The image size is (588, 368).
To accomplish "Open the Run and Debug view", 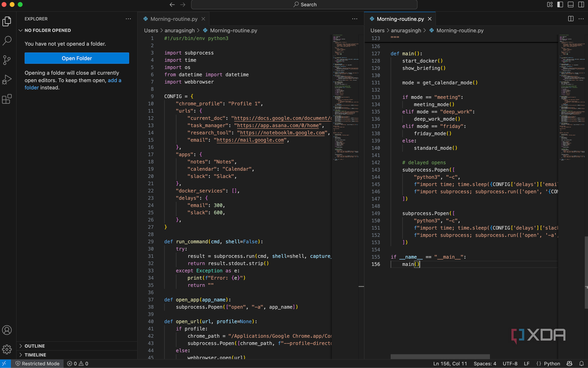I will pyautogui.click(x=7, y=79).
